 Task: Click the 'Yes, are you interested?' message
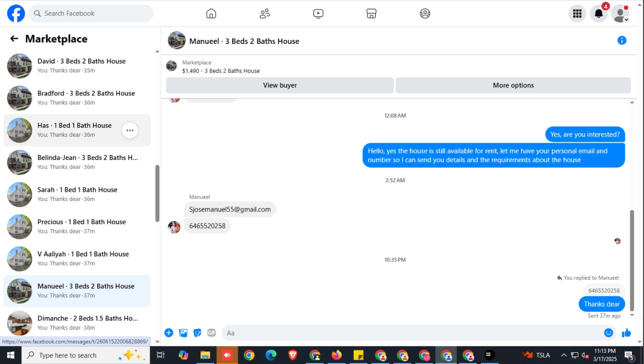585,134
